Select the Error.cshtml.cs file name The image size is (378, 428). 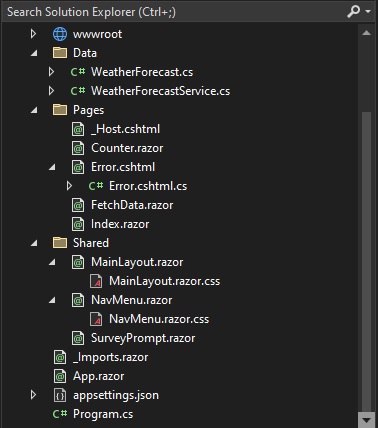(x=148, y=186)
